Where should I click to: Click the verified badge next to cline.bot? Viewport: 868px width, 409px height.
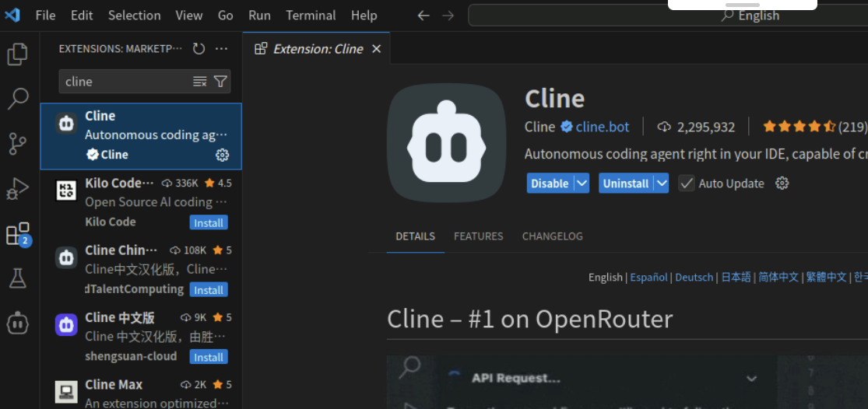566,127
